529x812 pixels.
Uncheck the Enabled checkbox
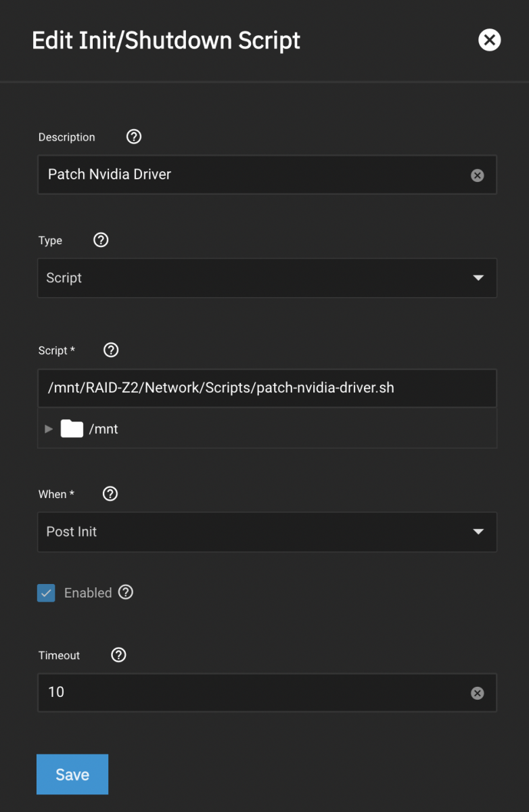click(46, 593)
